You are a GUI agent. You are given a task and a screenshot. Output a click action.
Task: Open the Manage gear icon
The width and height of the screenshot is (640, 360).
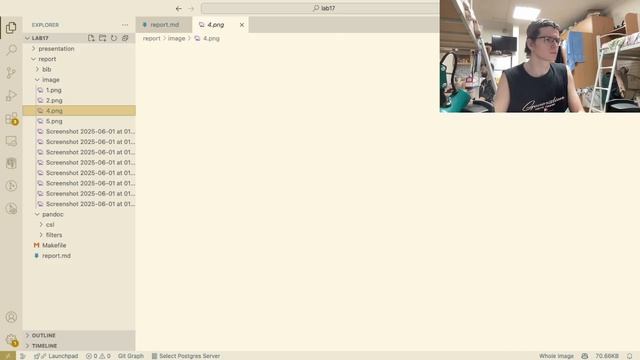point(11,340)
